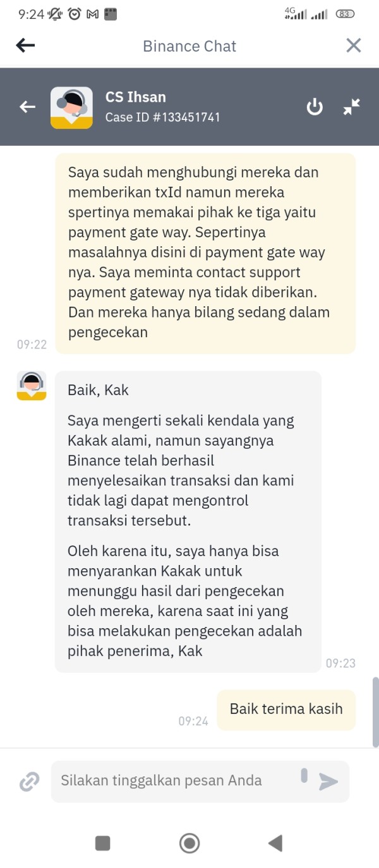
Task: Tap Android back triangle button
Action: [275, 843]
